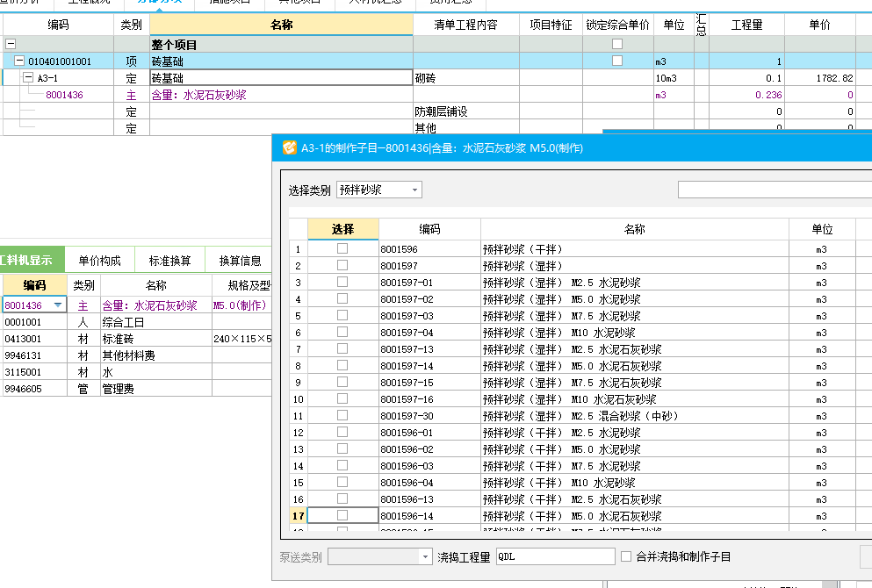The image size is (872, 588).
Task: Collapse the A3-1 quota row
Action: point(28,77)
